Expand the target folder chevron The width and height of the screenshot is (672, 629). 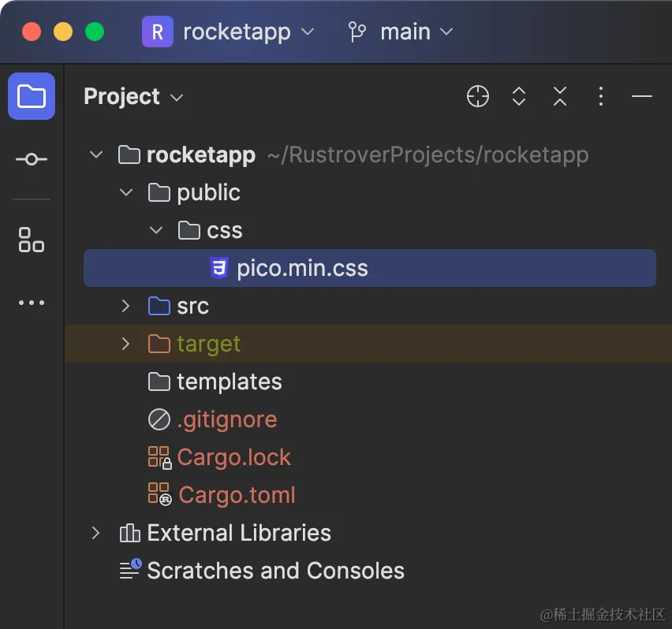[126, 344]
